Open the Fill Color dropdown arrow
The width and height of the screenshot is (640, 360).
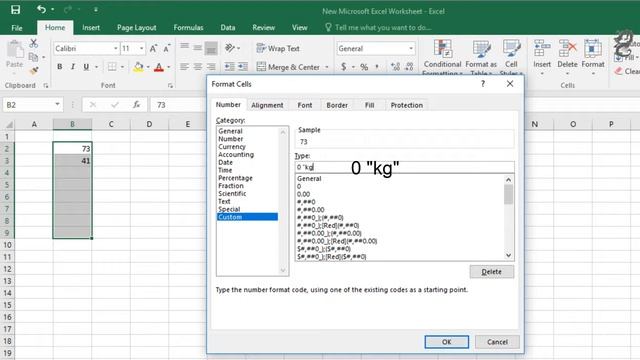[148, 67]
